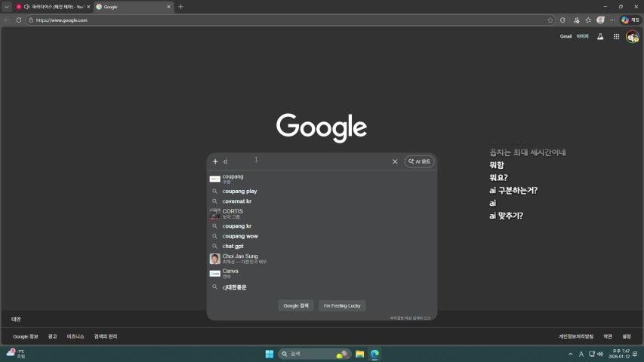Viewport: 644px width, 362px height.
Task: Open the 개인정보처리방침 footer link
Action: coord(576,336)
